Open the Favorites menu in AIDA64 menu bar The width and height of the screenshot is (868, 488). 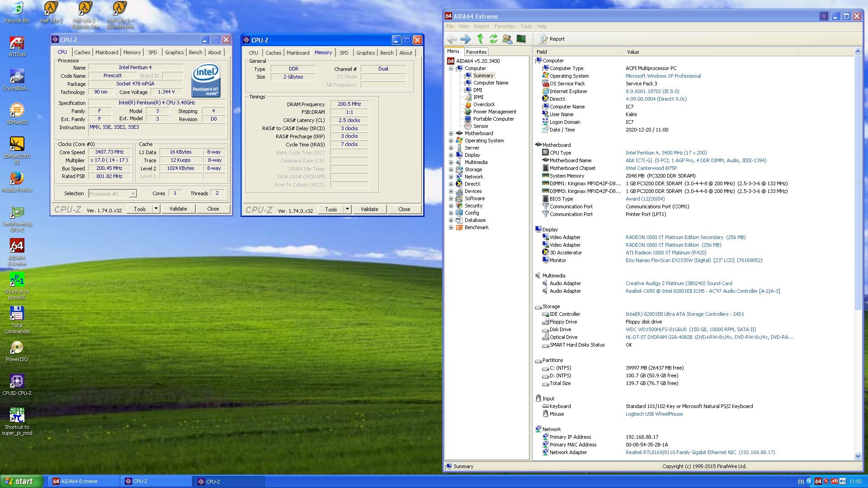(x=505, y=26)
